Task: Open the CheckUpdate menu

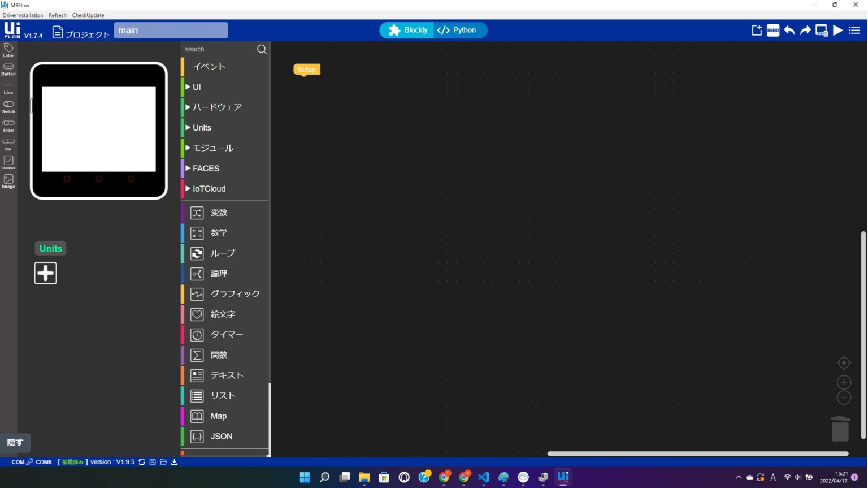Action: (x=88, y=15)
